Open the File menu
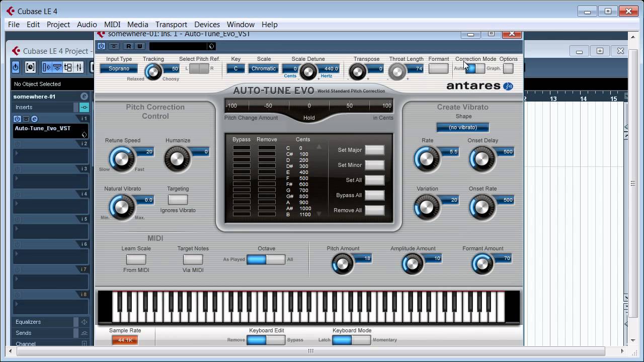 [14, 24]
